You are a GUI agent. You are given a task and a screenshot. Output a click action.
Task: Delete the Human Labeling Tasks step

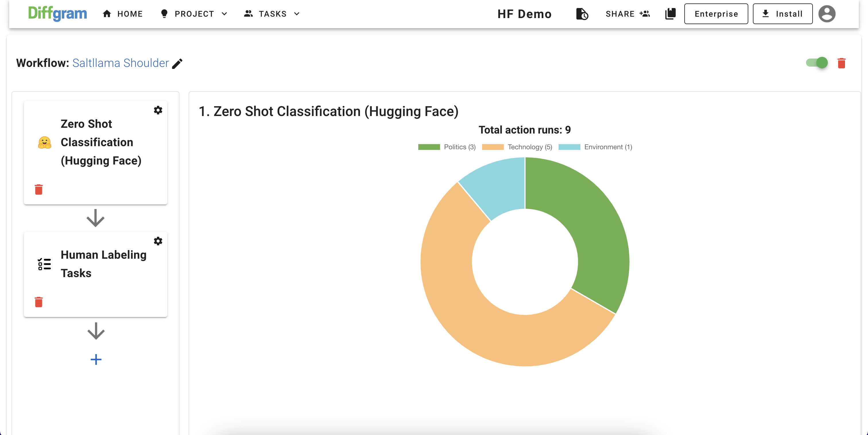[x=39, y=302]
